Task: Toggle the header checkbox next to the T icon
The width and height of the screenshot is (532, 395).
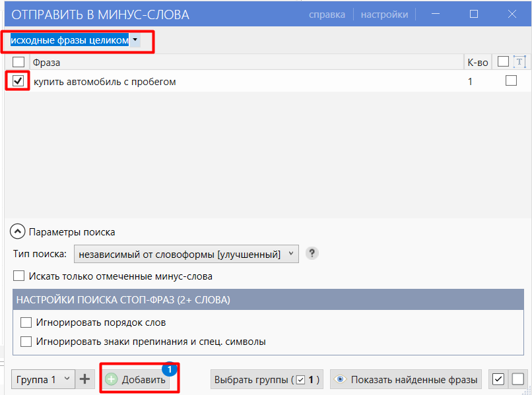Action: click(x=503, y=62)
